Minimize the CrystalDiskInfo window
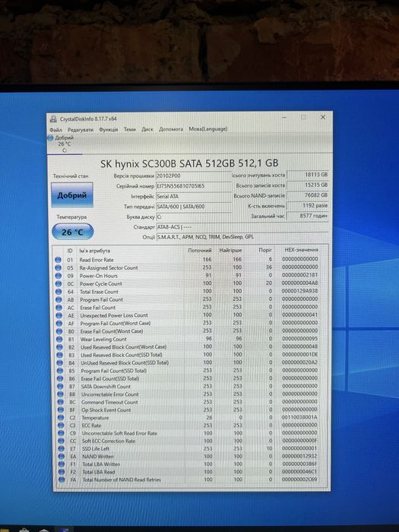 285,117
